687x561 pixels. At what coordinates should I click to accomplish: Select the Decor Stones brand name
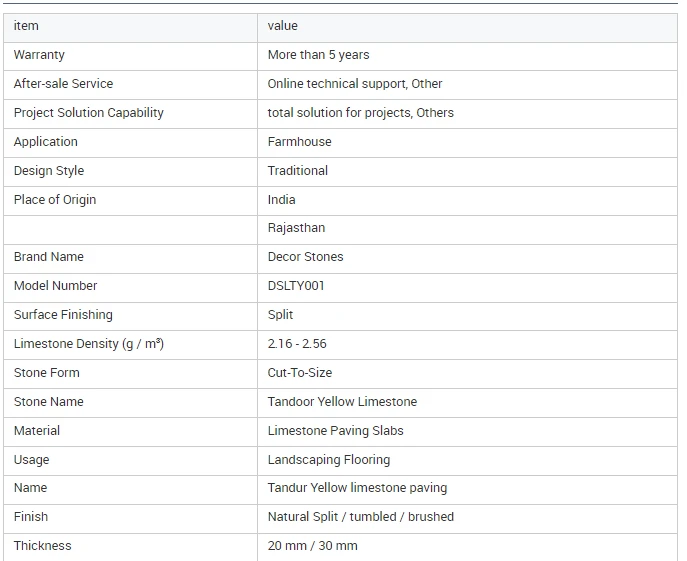pos(305,256)
